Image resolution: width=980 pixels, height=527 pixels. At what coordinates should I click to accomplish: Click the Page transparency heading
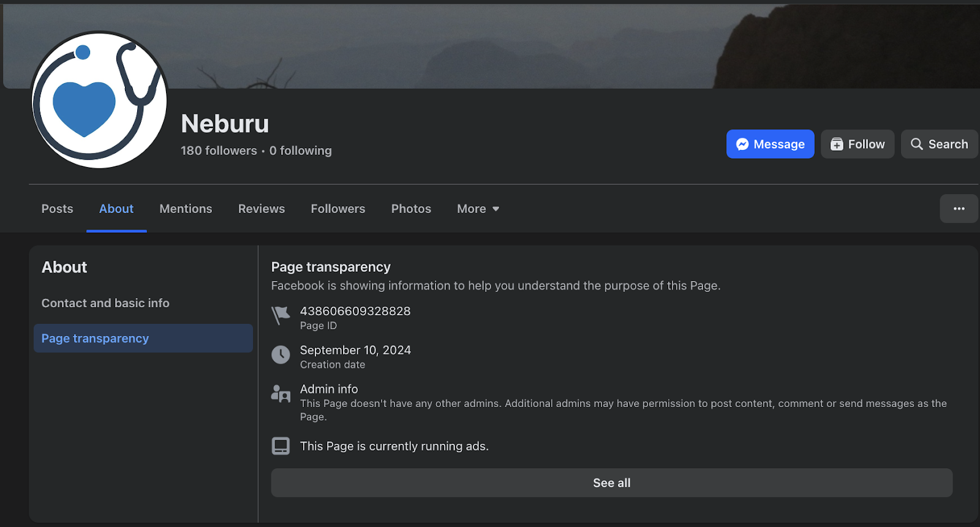pos(331,267)
